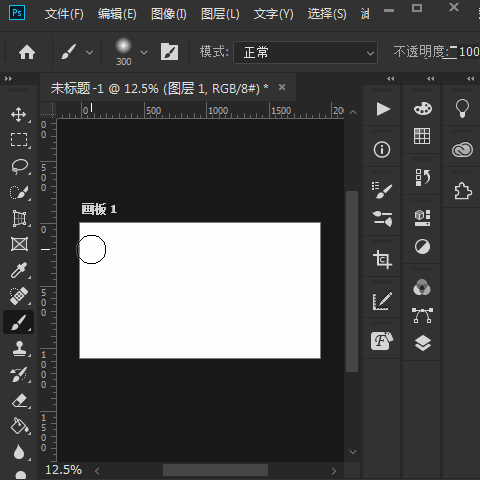Open the Info panel icon
Screen dimensions: 480x480
pyautogui.click(x=382, y=150)
